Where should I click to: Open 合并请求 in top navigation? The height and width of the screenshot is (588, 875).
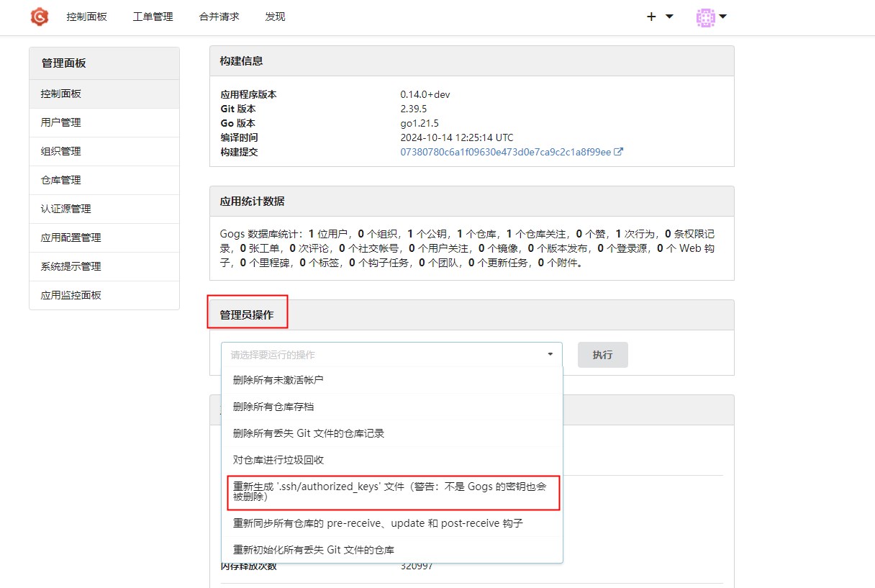219,17
